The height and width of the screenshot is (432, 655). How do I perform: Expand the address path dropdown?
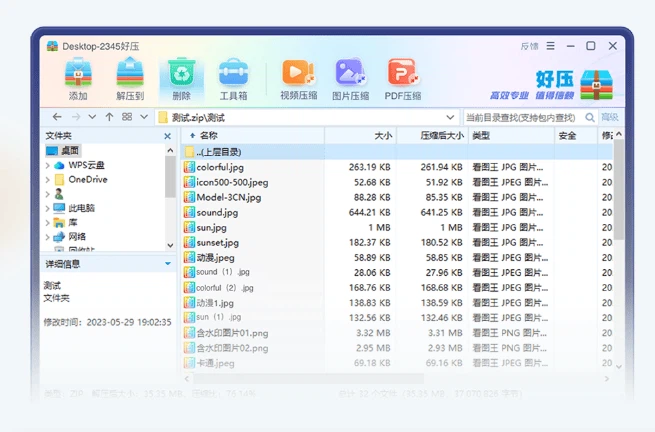click(450, 117)
